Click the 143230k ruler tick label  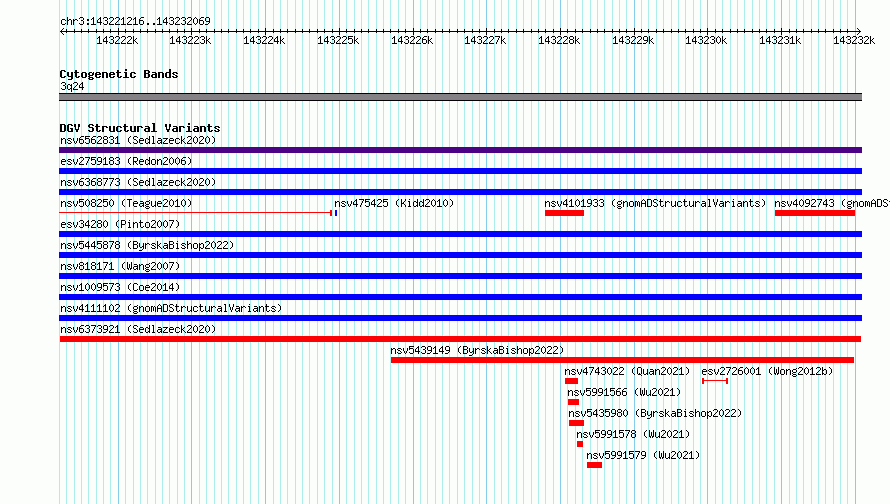[x=706, y=40]
